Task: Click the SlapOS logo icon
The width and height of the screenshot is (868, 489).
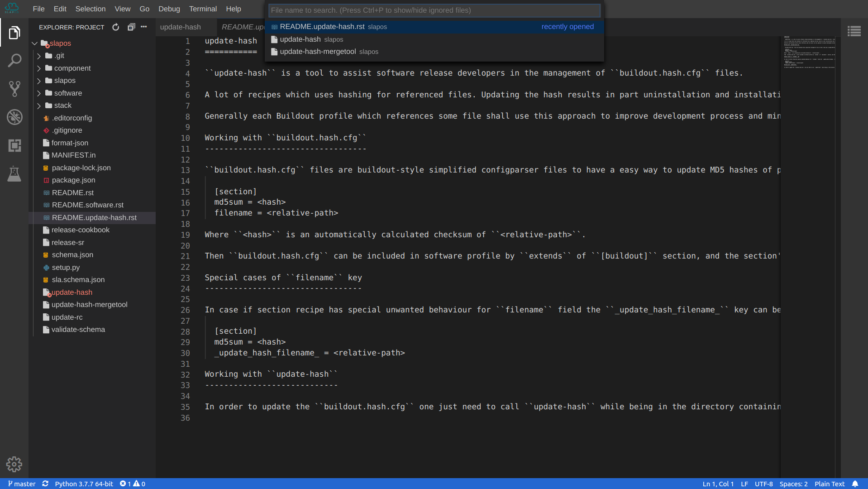Action: (x=12, y=9)
